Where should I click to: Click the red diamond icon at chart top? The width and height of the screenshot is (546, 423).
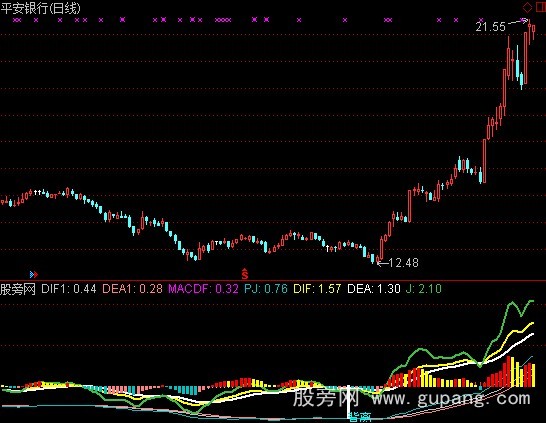point(527,7)
